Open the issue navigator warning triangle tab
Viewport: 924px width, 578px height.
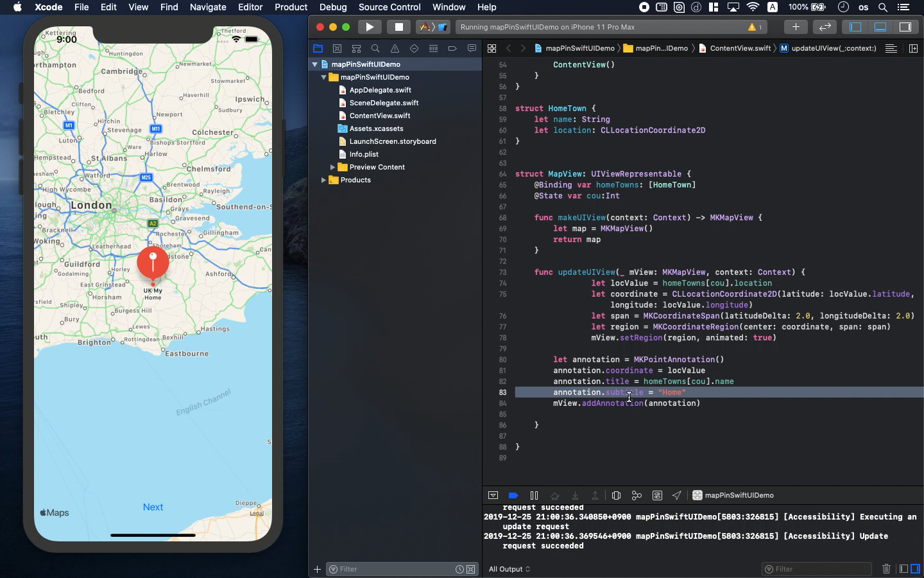click(x=395, y=48)
